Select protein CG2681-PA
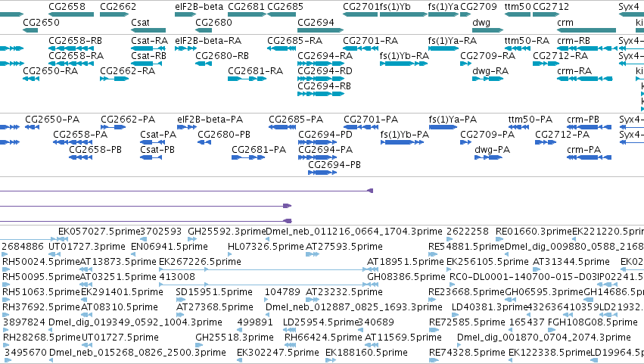The height and width of the screenshot is (364, 644). coord(248,157)
